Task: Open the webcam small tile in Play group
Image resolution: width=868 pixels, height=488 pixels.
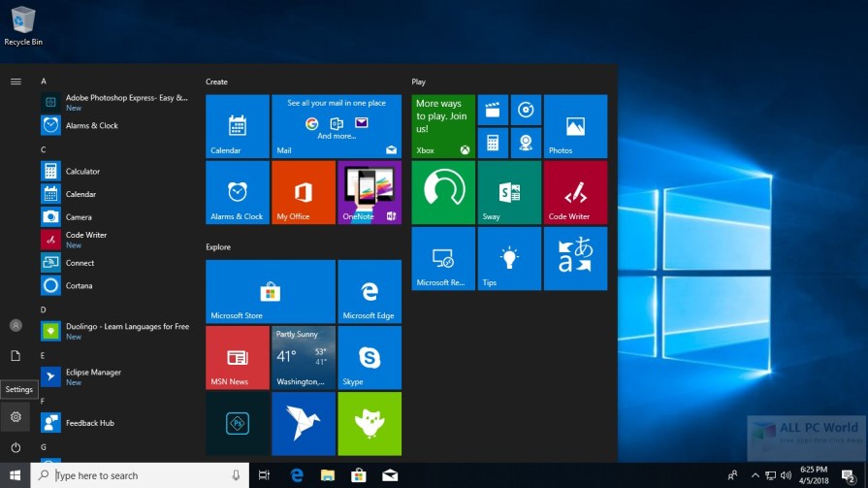Action: click(526, 143)
